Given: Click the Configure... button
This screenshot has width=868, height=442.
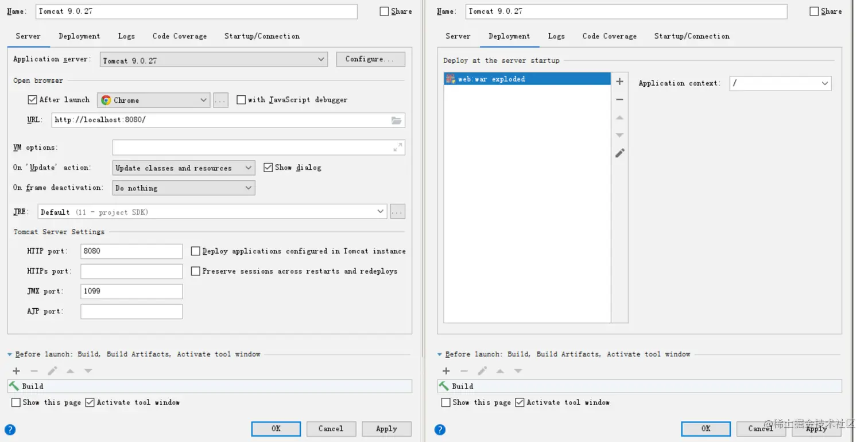Looking at the screenshot, I should click(x=371, y=59).
